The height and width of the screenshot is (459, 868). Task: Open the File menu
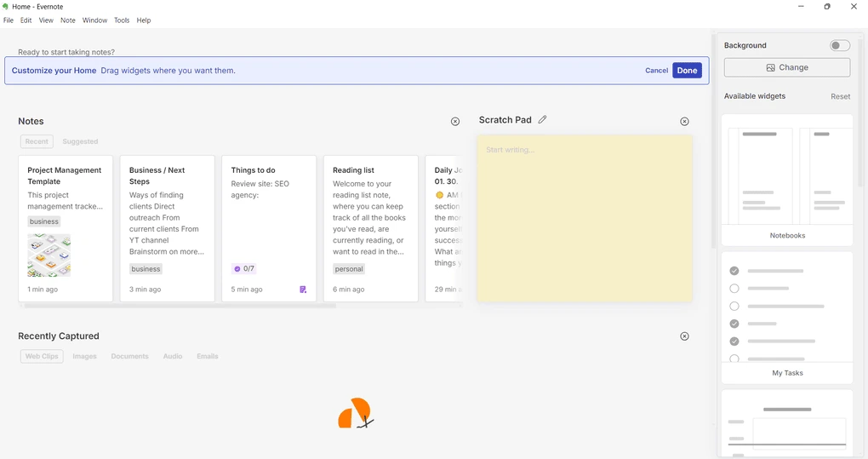pos(9,20)
